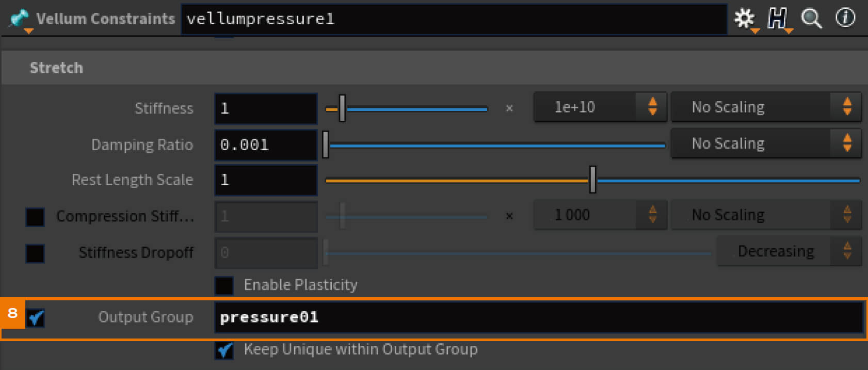Tick the Enable Plasticity checkbox
The width and height of the screenshot is (868, 370).
[224, 285]
